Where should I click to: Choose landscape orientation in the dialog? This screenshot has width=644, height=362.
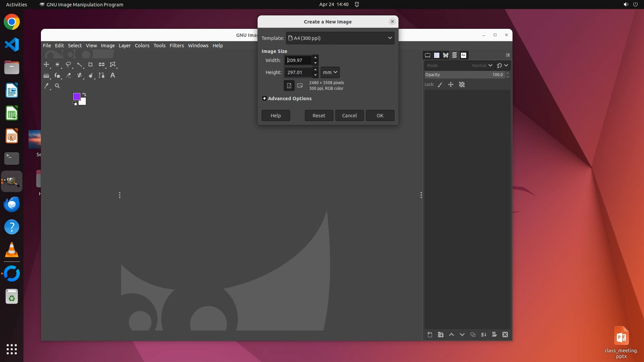(300, 85)
